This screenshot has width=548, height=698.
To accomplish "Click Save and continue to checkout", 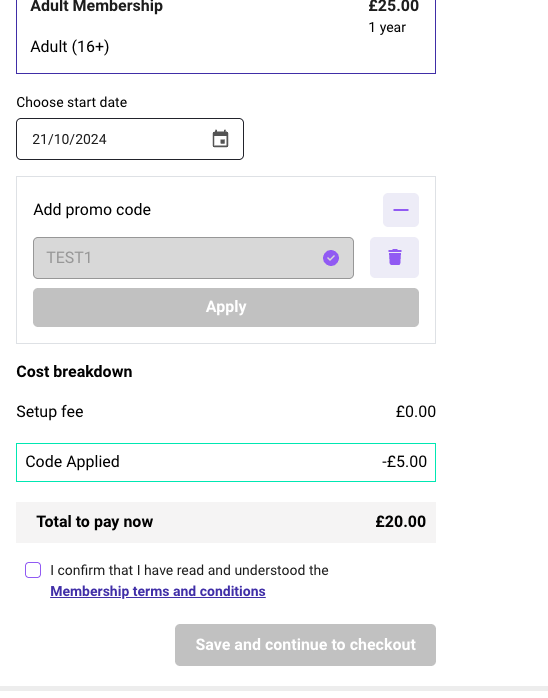I will click(305, 645).
